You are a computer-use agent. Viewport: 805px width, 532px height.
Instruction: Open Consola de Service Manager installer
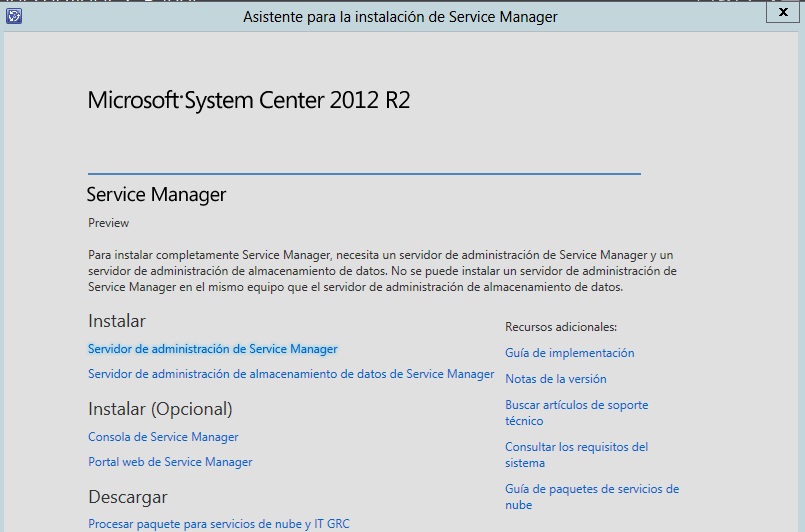(x=163, y=437)
